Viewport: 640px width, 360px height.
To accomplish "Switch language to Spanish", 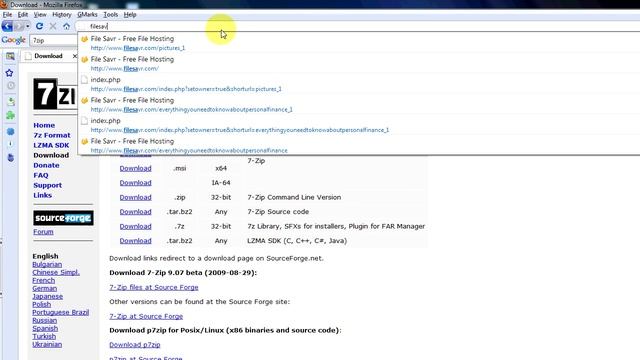I will pos(45,329).
